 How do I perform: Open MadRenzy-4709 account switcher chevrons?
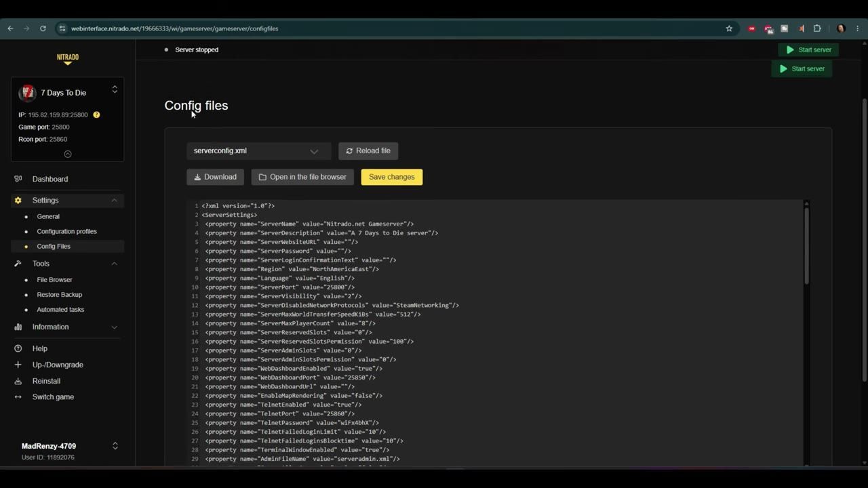(x=115, y=446)
